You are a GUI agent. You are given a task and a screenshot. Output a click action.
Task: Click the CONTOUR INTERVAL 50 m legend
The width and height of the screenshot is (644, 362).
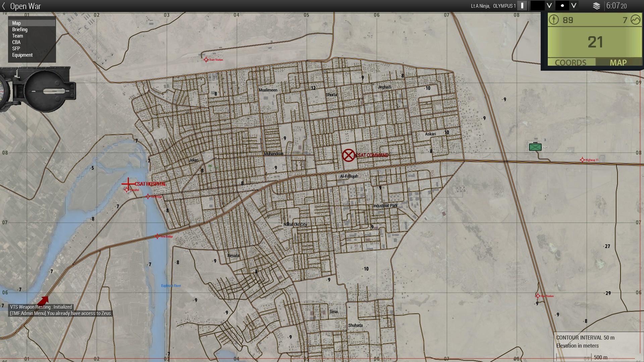(585, 338)
